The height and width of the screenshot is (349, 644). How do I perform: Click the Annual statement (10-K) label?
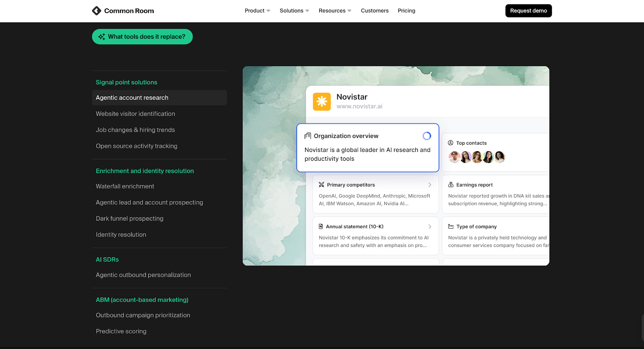[355, 226]
